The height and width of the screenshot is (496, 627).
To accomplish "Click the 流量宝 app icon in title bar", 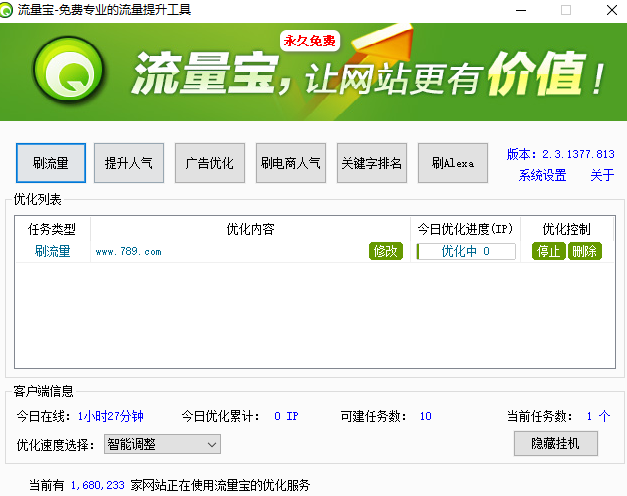I will click(x=6, y=10).
